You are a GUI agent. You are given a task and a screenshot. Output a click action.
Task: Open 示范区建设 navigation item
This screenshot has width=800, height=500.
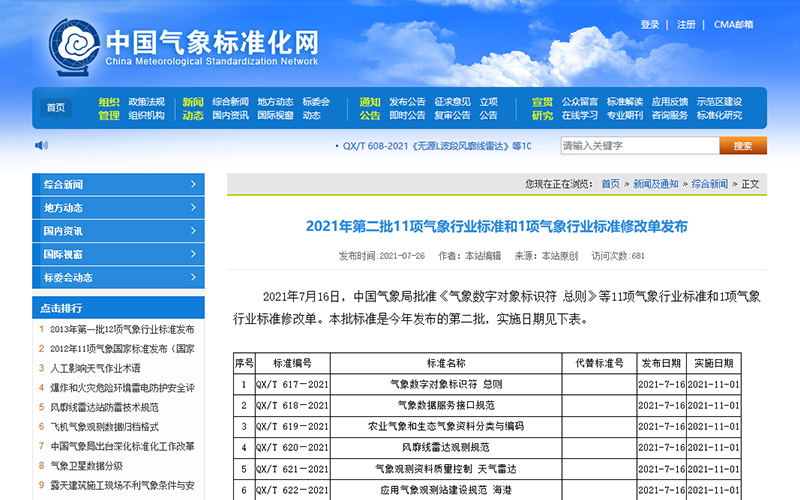719,102
